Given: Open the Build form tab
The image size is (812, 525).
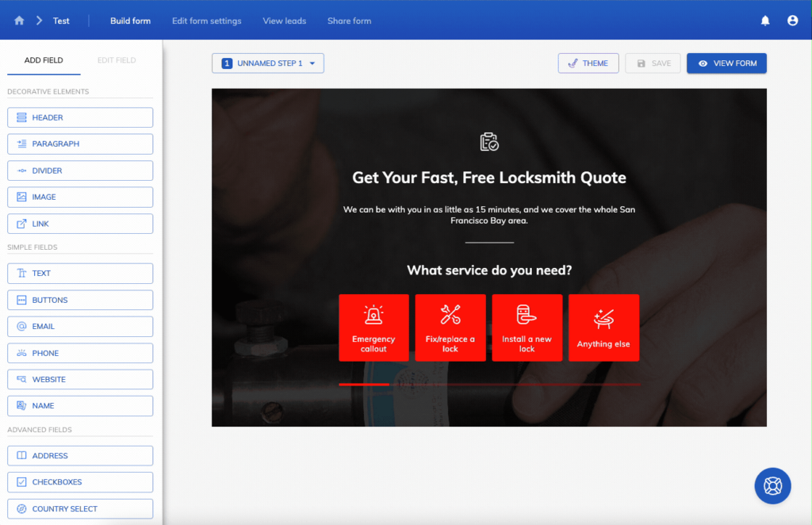Looking at the screenshot, I should tap(131, 21).
